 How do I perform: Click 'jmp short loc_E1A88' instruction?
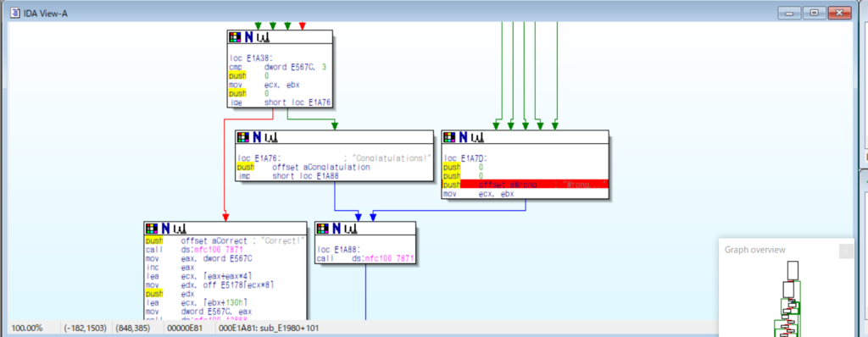pyautogui.click(x=288, y=176)
